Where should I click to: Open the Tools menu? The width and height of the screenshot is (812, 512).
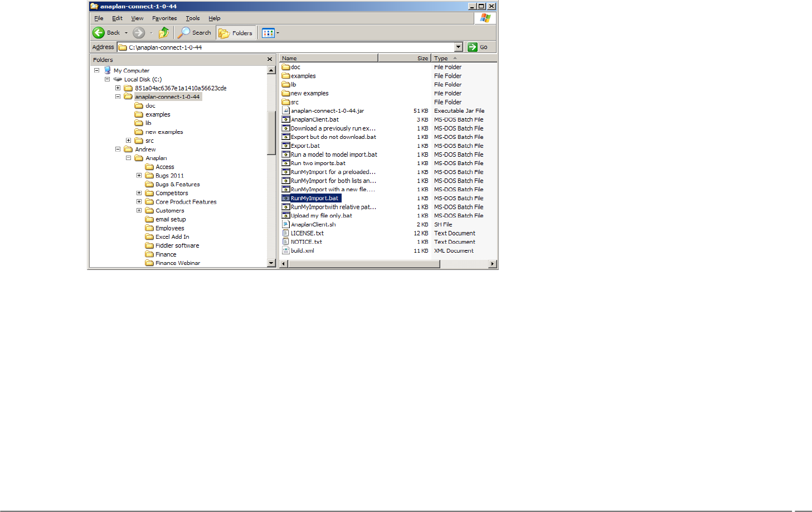(x=193, y=18)
